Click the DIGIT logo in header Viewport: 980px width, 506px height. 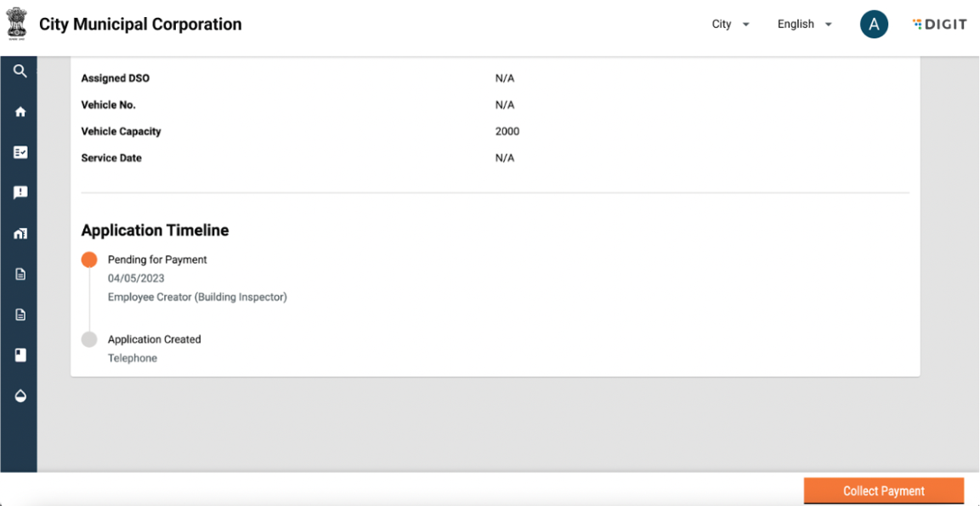pyautogui.click(x=939, y=24)
